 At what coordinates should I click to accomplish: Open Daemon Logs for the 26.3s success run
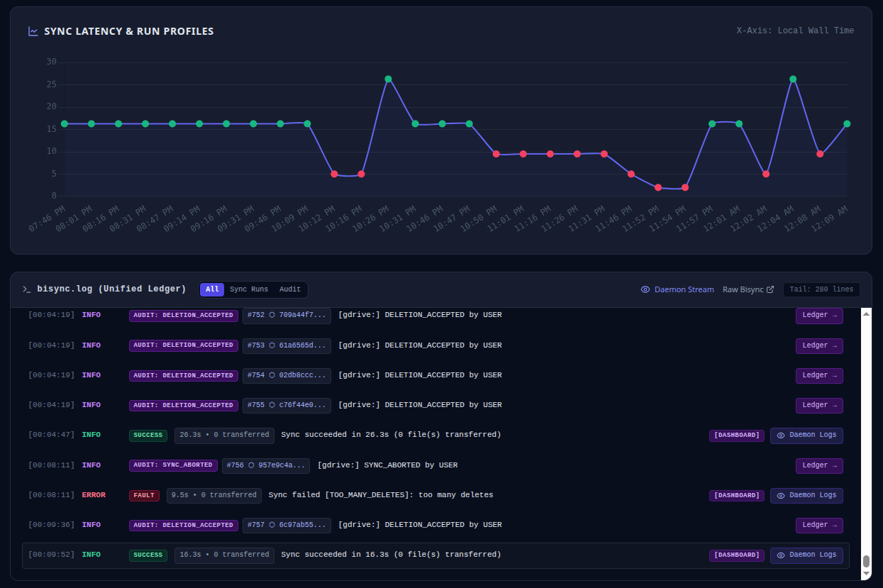[x=806, y=436]
